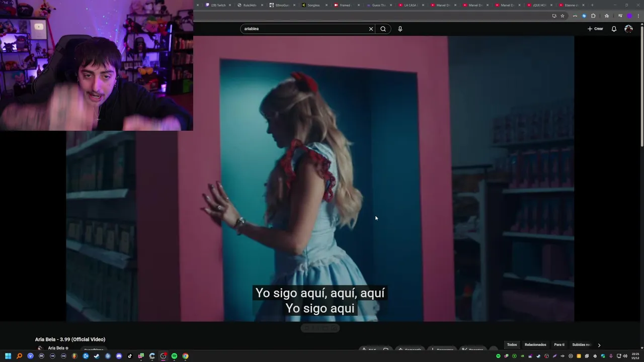The height and width of the screenshot is (362, 644).
Task: Select the Relacionados filter chip
Action: tap(535, 345)
